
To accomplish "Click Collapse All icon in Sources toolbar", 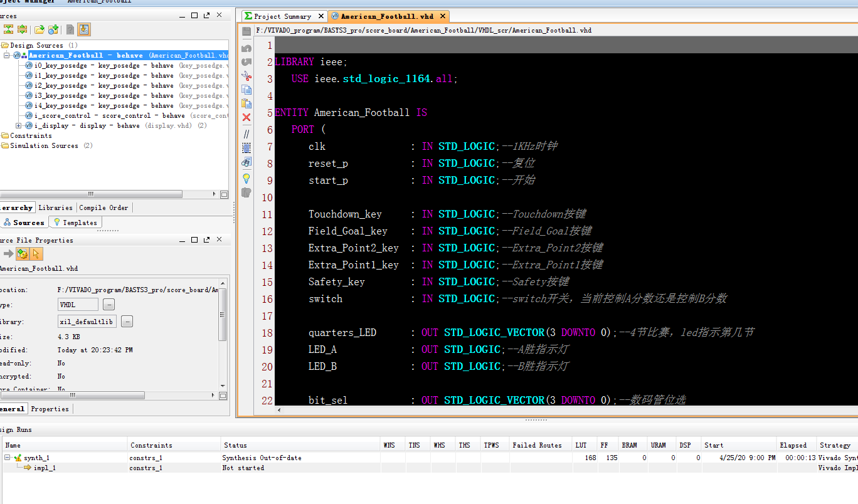I will tap(9, 29).
